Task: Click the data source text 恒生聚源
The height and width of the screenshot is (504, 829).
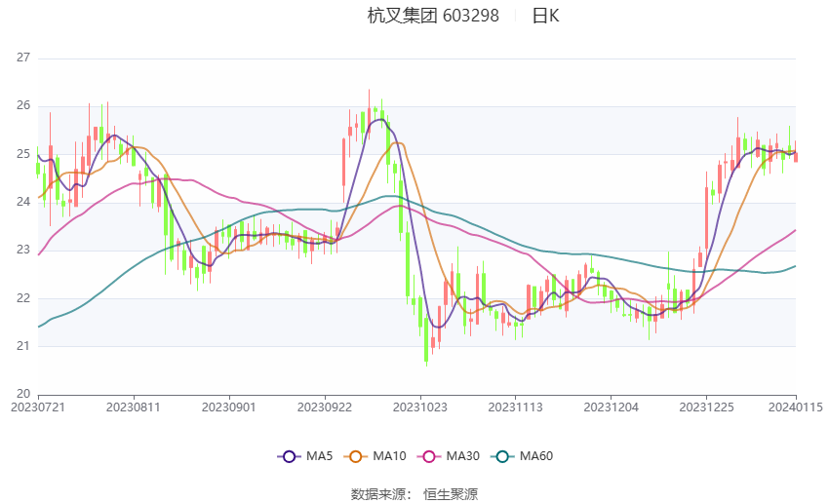Action: pos(451,494)
